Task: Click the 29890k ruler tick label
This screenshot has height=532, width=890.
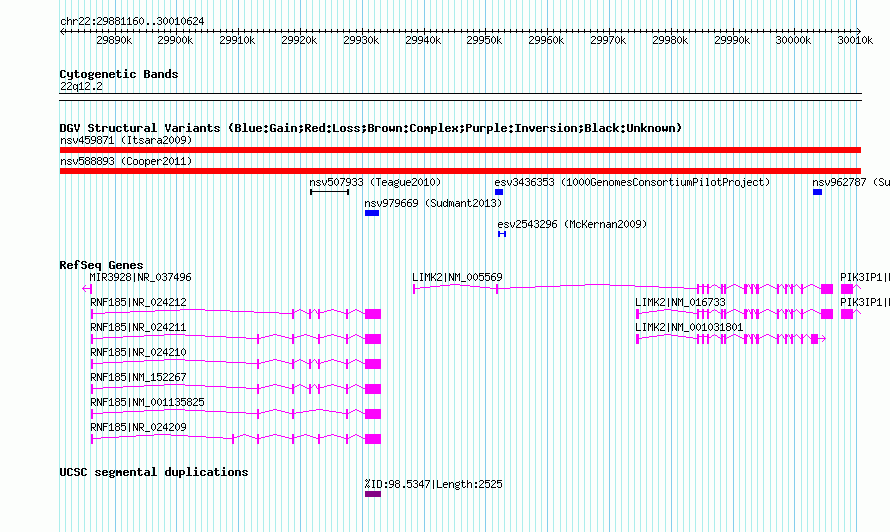Action: pos(114,40)
